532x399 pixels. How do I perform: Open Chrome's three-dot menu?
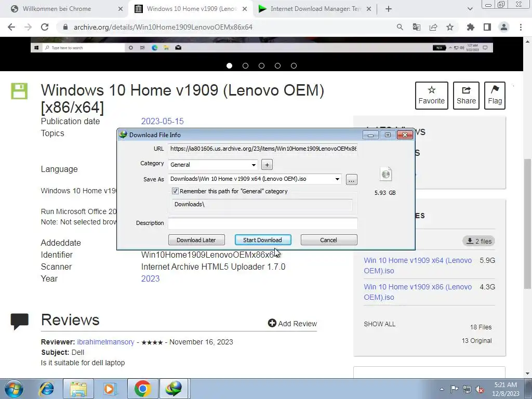(x=521, y=27)
